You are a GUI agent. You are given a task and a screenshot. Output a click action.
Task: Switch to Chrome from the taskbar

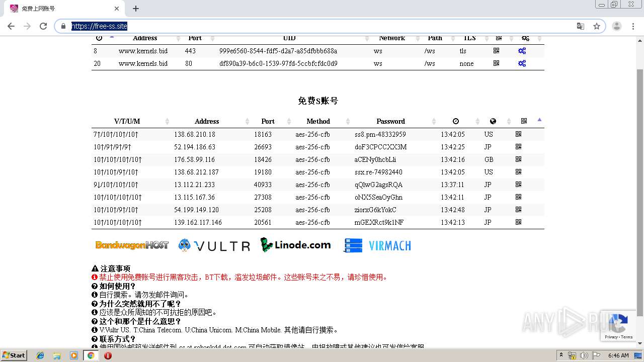(x=91, y=355)
